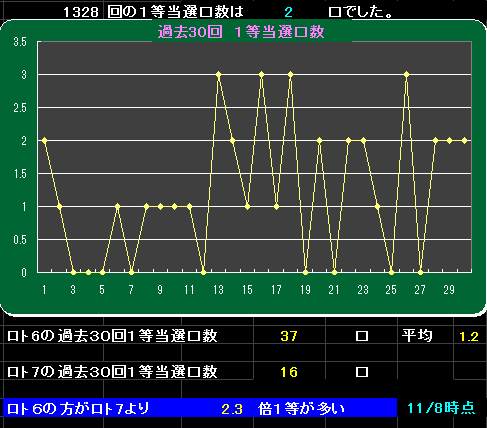
Task: Click the x-axis label '5'
Action: tap(102, 290)
